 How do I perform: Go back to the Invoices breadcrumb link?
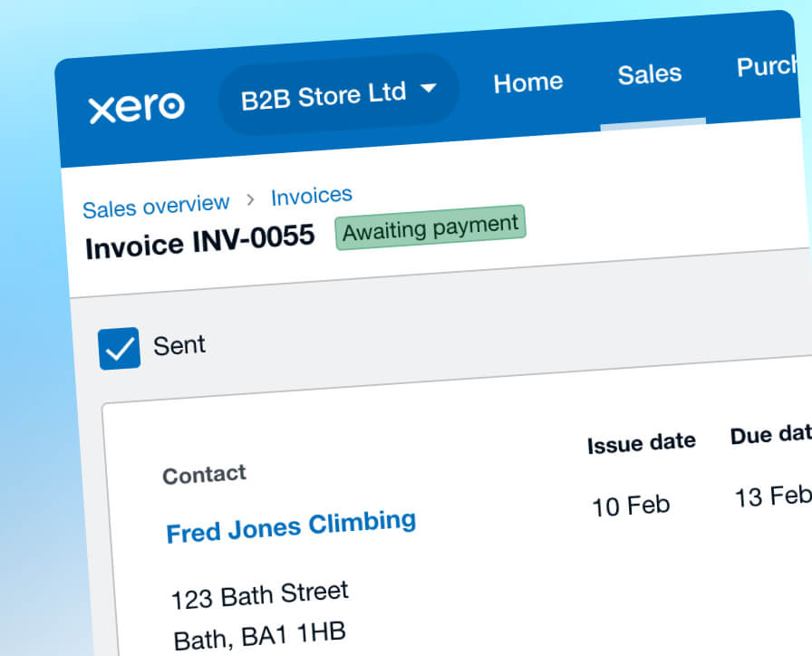[311, 196]
